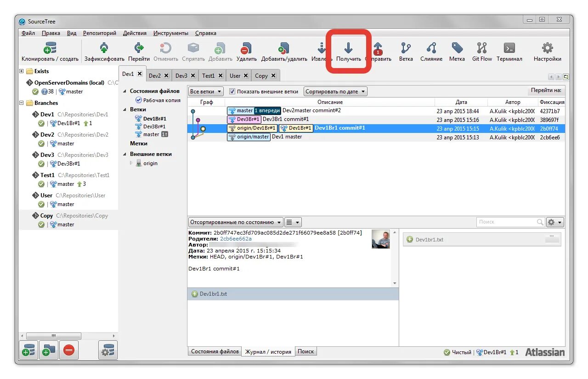The image size is (588, 379).
Task: Switch to 'Состояния файлов' bottom tab
Action: (x=215, y=351)
